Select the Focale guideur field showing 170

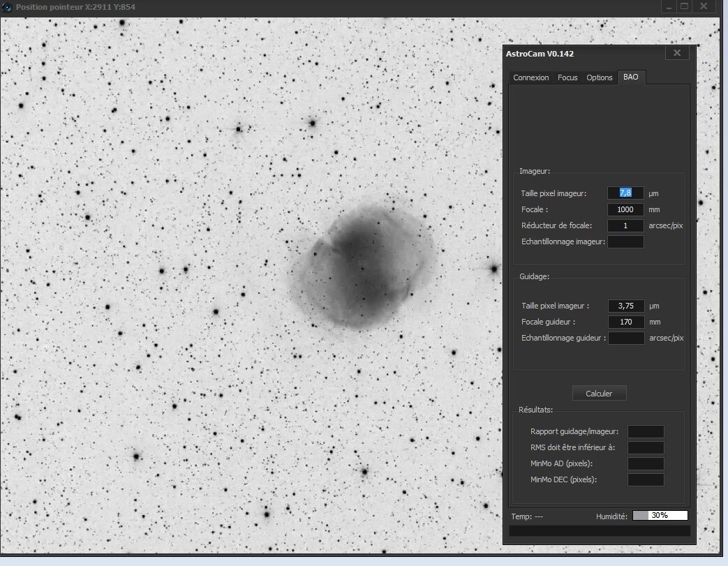pyautogui.click(x=625, y=322)
